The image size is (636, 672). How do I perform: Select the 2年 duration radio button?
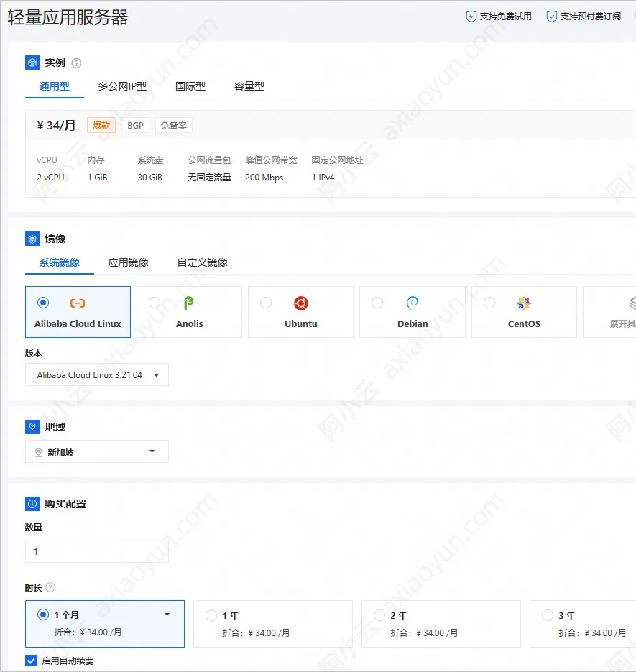379,615
